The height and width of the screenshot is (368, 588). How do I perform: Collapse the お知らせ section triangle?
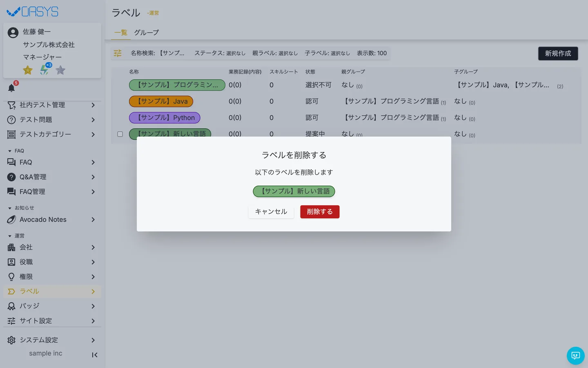10,208
